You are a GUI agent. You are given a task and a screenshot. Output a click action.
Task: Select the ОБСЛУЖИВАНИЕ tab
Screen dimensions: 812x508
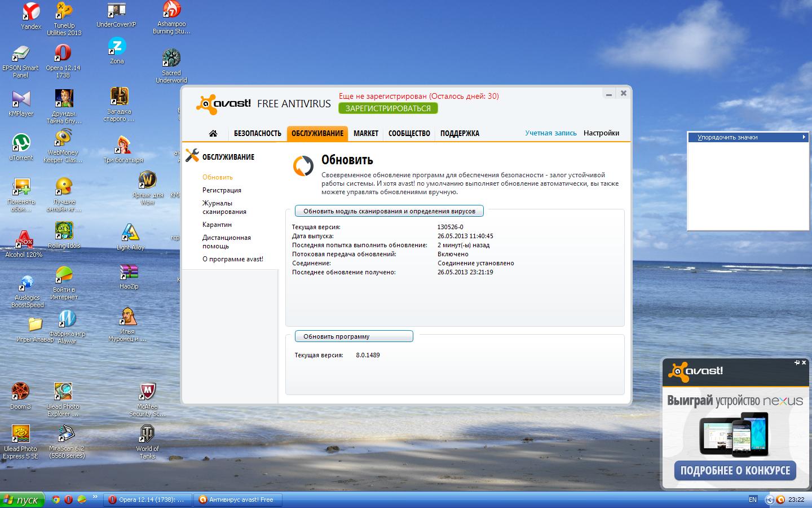[317, 133]
